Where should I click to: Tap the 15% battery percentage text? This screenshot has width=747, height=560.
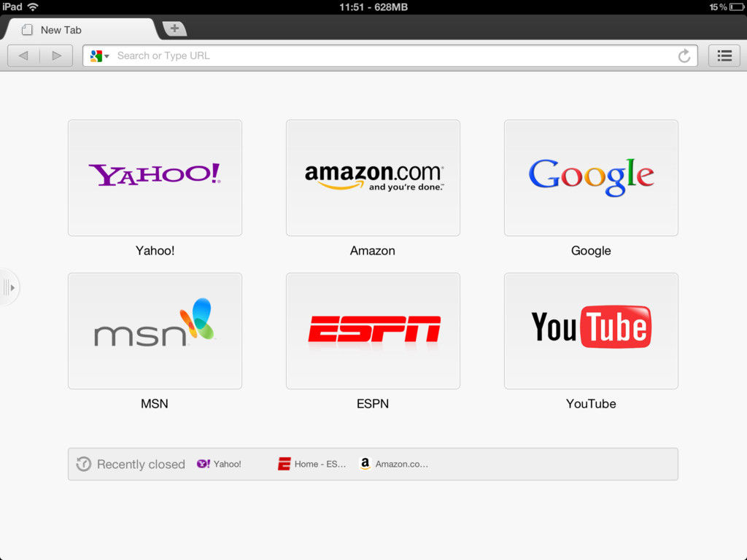coord(718,7)
